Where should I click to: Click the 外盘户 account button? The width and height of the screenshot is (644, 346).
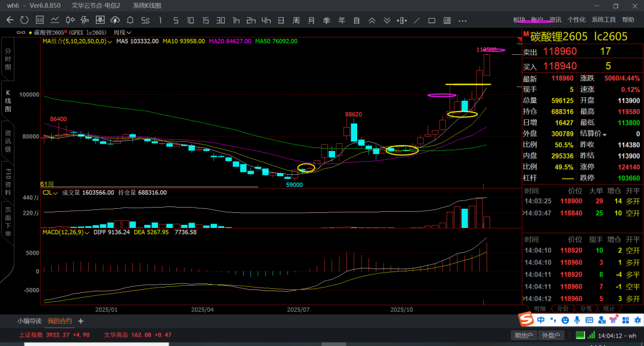click(x=549, y=335)
